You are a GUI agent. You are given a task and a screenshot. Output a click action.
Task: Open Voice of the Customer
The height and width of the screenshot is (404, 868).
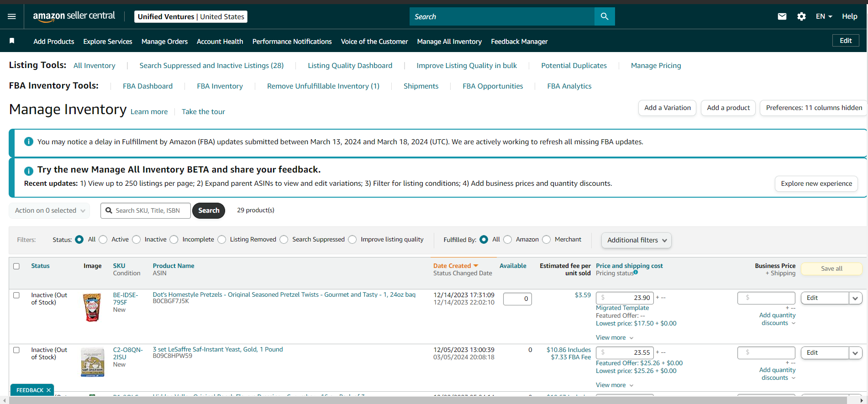(374, 42)
